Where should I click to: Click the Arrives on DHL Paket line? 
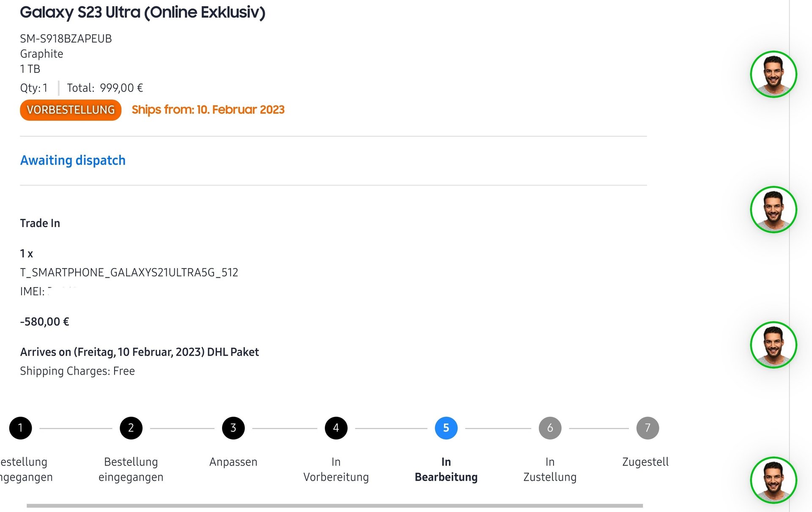click(140, 352)
